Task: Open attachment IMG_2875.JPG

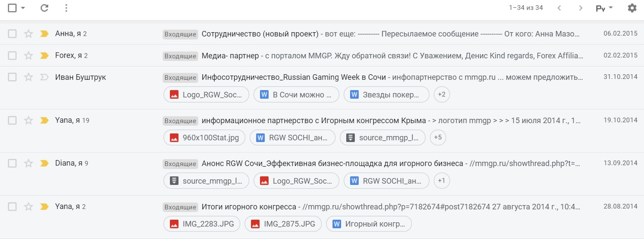Action: 283,224
